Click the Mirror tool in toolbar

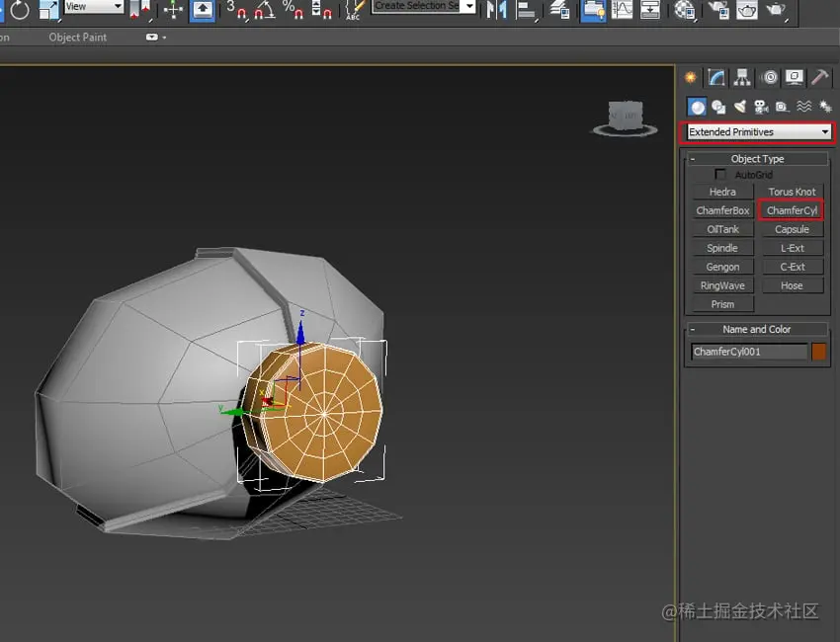tap(498, 10)
